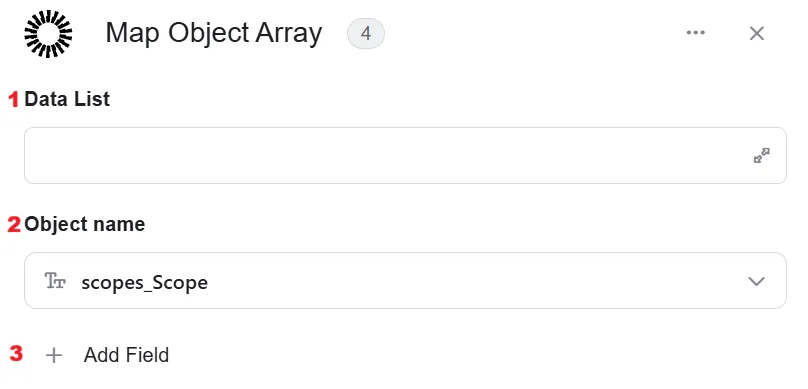
Task: Click the Data List label
Action: [x=67, y=98]
